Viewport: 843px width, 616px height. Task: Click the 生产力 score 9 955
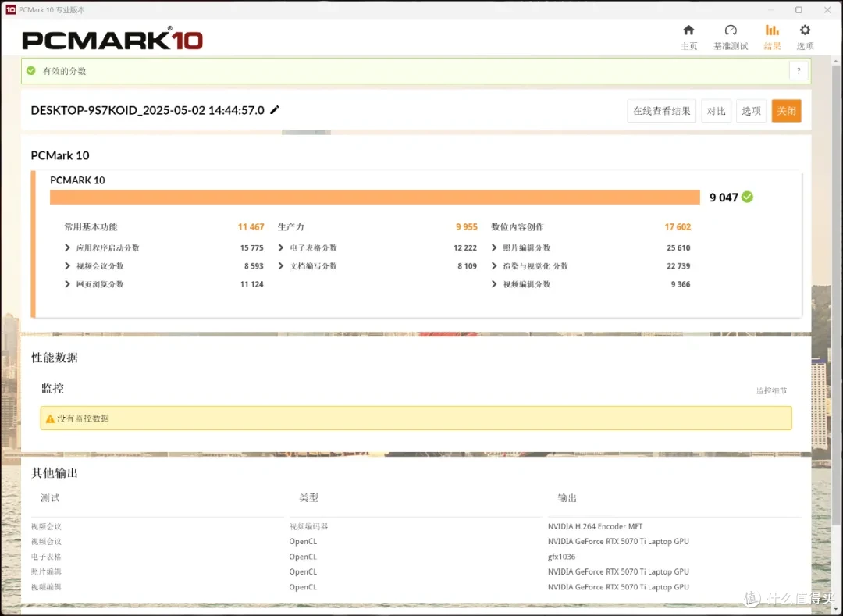point(467,227)
